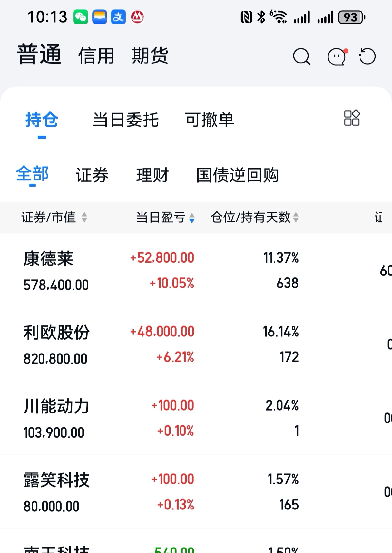Toggle sort on 当日盈亏 column
Screen dimensions: 392x553
[192, 218]
